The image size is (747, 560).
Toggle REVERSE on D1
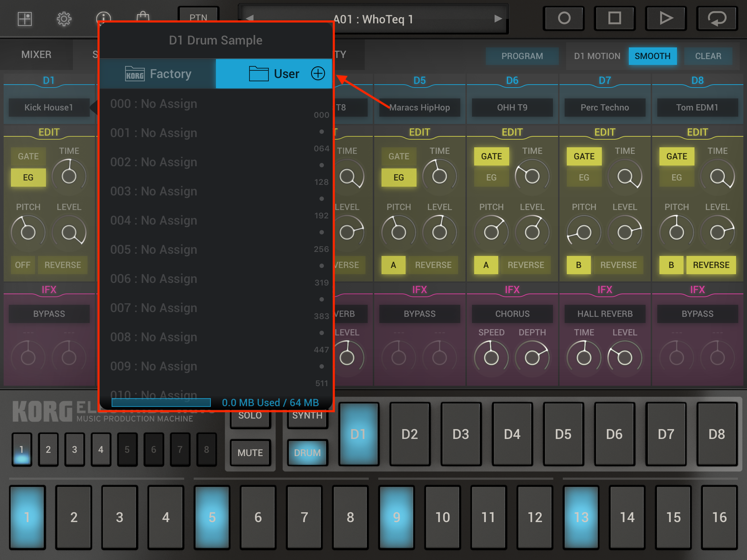(x=63, y=265)
